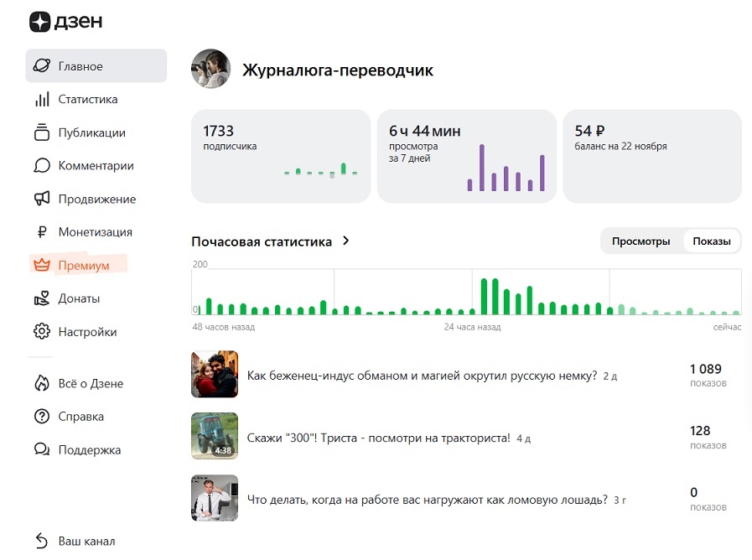
Task: Open statistics via the Статистика bar-chart icon
Action: (x=40, y=99)
